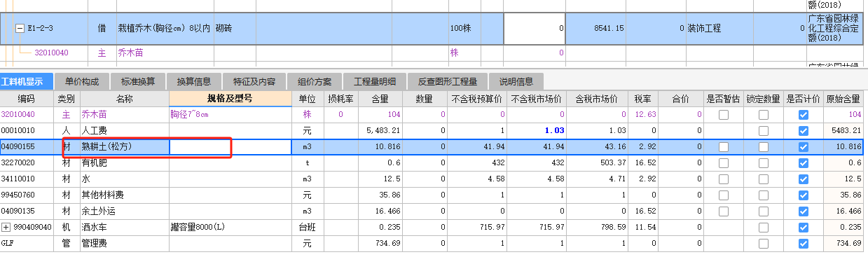Open the 说明信息 tab

point(516,81)
